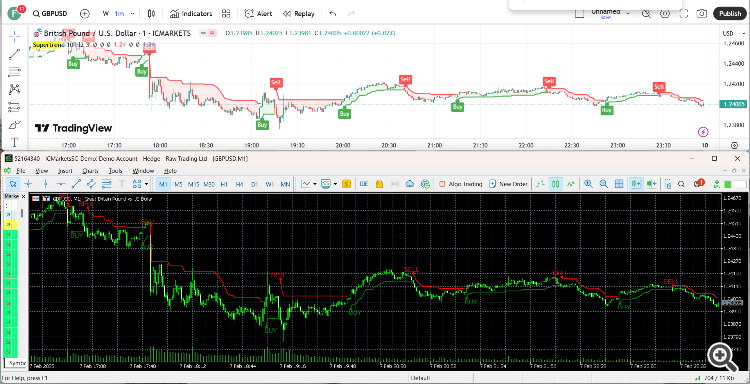Open the candlestick chart style selector in TradingView

152,13
